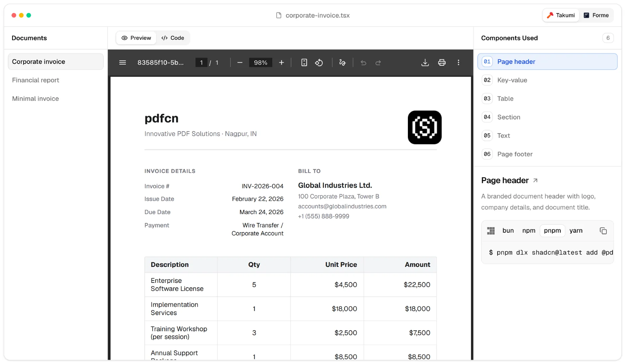Click the INV-2026-004 invoice number
The image size is (626, 364).
click(x=262, y=186)
